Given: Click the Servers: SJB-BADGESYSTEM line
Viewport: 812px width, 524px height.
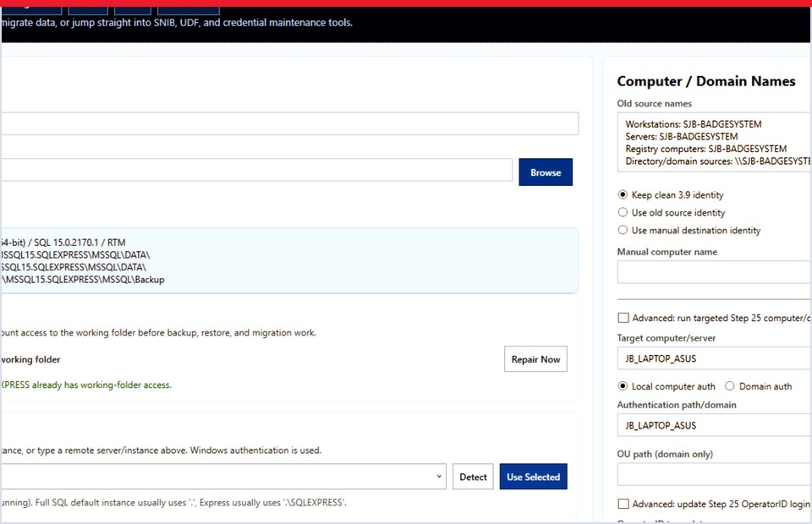Looking at the screenshot, I should coord(682,137).
